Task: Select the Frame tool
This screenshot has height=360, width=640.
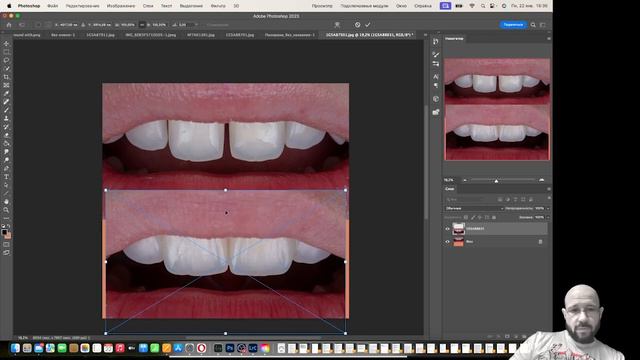Action: point(6,85)
